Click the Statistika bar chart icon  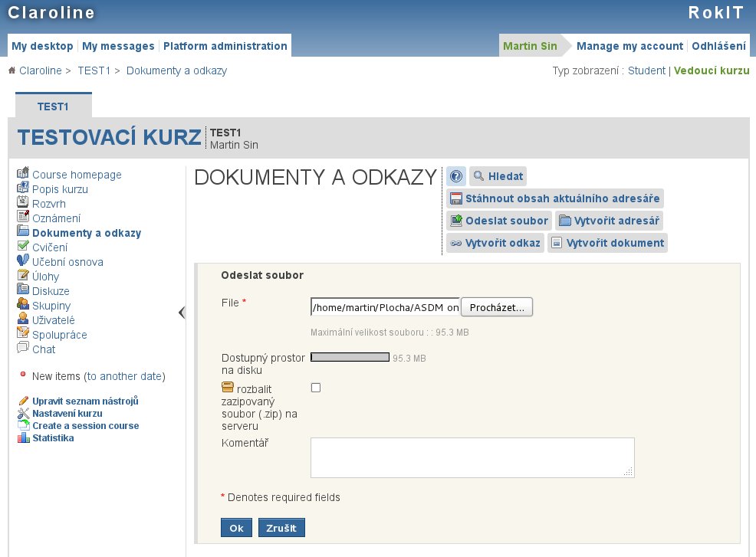[24, 438]
